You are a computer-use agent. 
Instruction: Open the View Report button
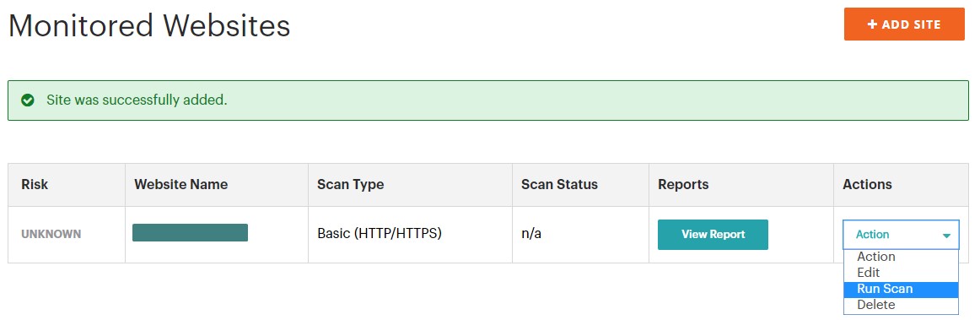[x=713, y=234]
